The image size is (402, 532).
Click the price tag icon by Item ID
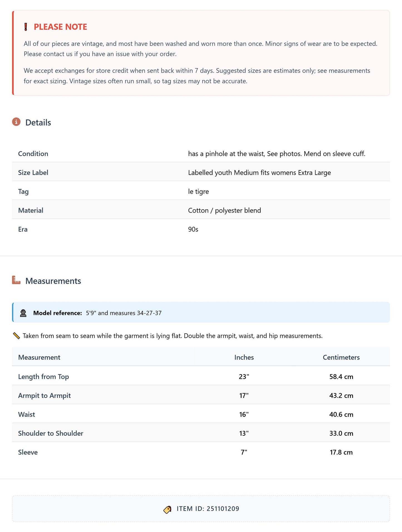coord(167,509)
